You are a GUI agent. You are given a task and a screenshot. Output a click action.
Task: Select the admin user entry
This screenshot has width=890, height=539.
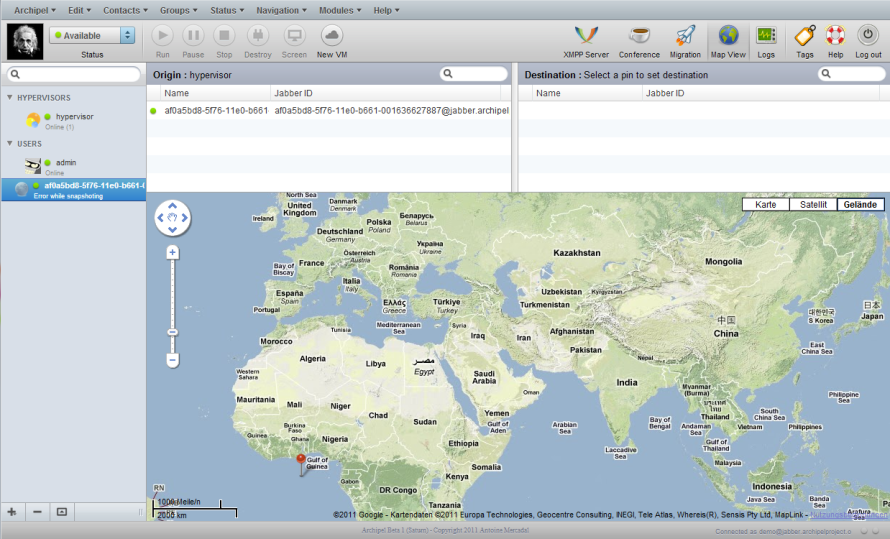pyautogui.click(x=74, y=166)
